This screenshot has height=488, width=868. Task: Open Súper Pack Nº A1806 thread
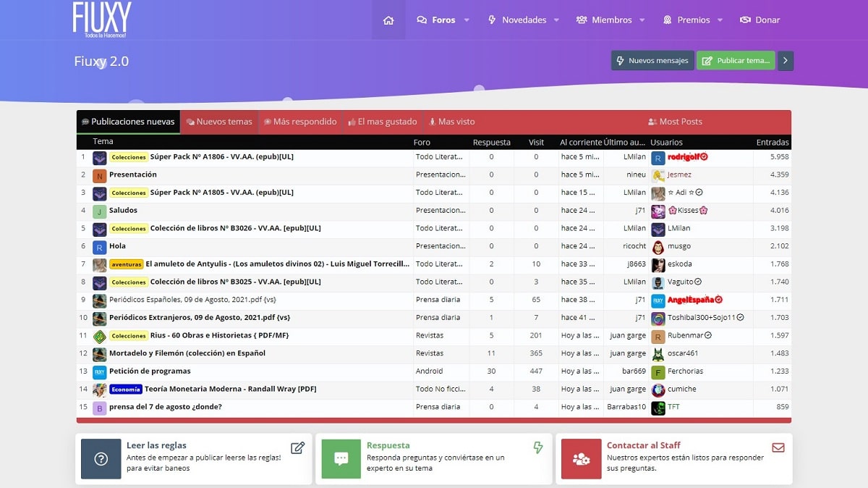click(221, 156)
